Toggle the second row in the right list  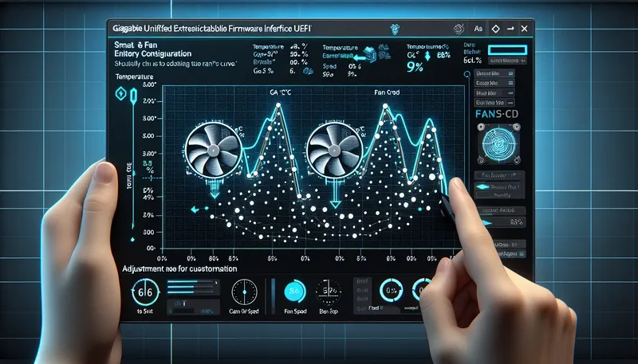[494, 84]
